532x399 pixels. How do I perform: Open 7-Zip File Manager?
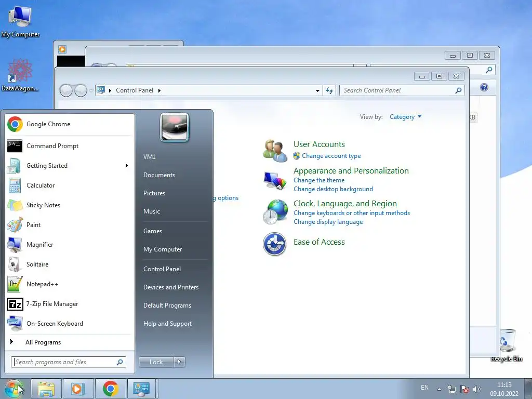(x=69, y=303)
